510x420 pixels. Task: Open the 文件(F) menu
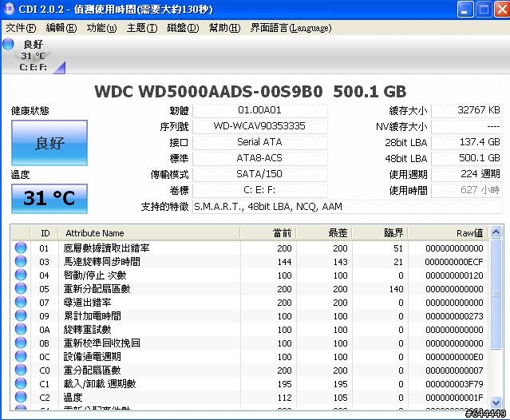pos(21,28)
